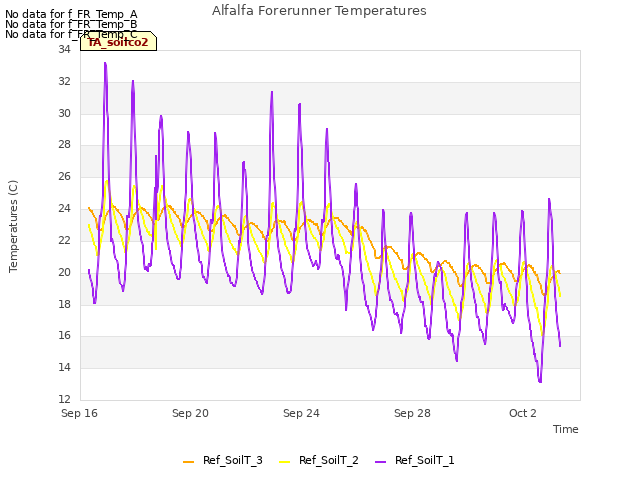
Task: Click the 32 y-axis tick value
Action: tap(64, 81)
